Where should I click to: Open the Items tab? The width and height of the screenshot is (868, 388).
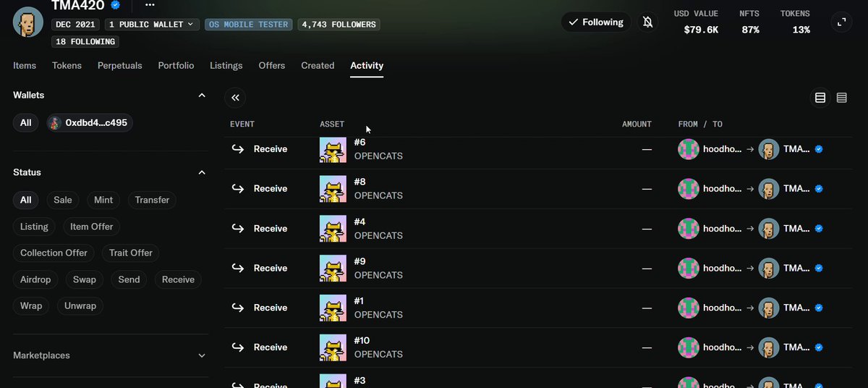(x=25, y=65)
